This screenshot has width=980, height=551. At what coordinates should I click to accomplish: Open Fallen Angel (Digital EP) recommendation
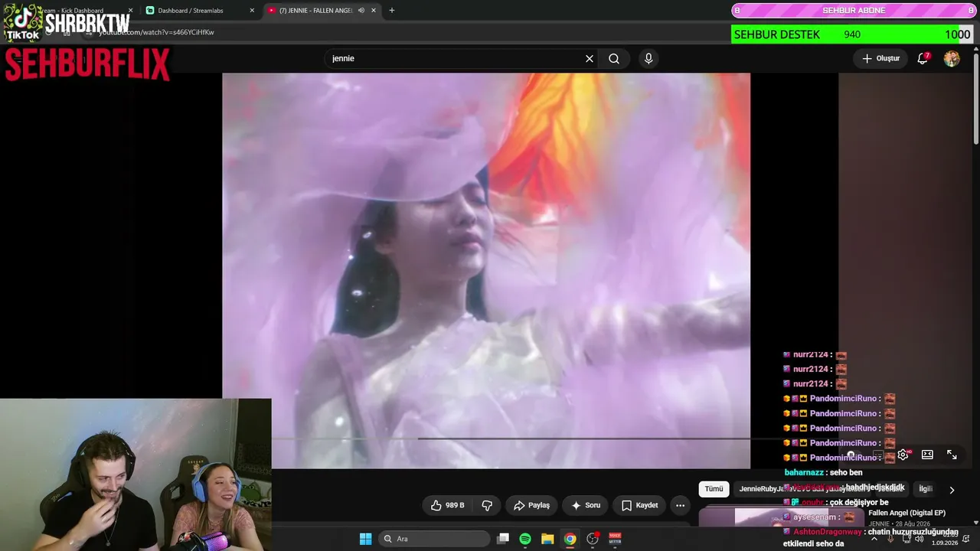906,513
